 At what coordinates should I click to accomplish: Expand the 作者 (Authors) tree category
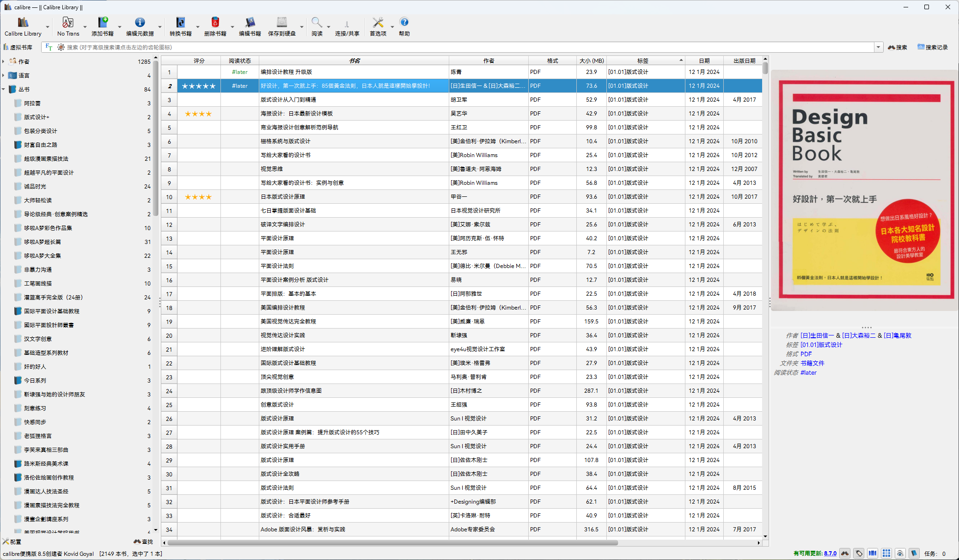(4, 61)
